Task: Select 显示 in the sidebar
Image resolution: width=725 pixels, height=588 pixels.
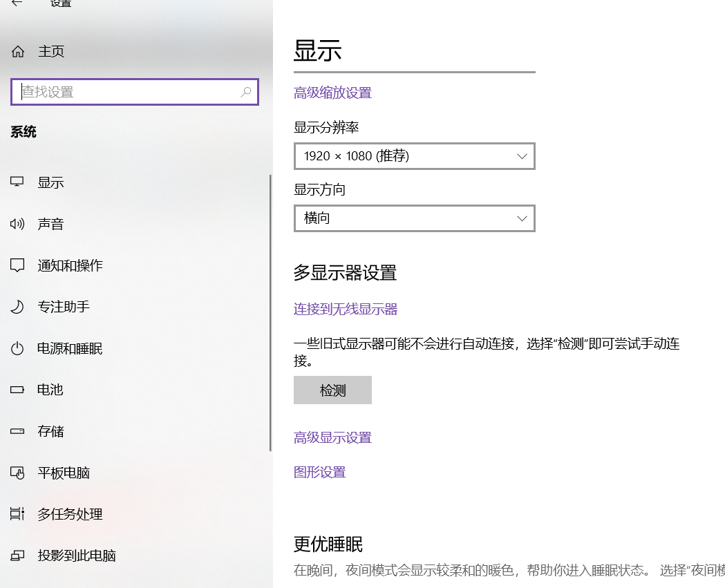Action: (x=51, y=182)
